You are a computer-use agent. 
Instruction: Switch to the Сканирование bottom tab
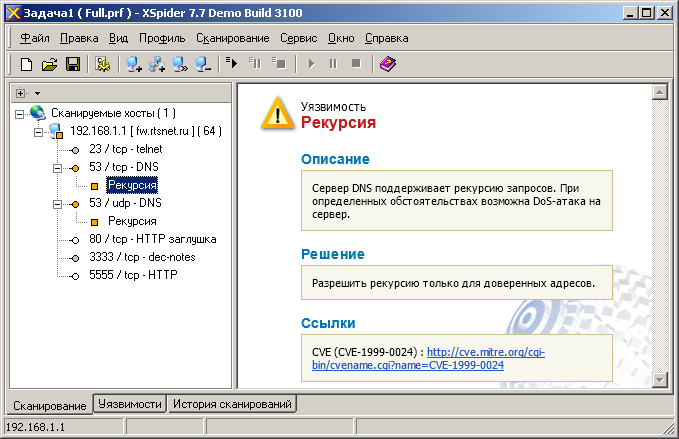[x=49, y=405]
